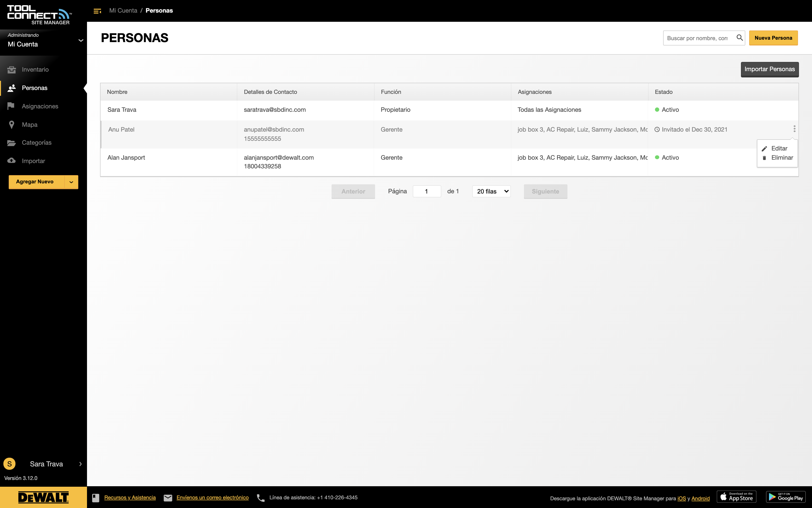
Task: Choose Eliminar from the context menu
Action: (x=782, y=157)
